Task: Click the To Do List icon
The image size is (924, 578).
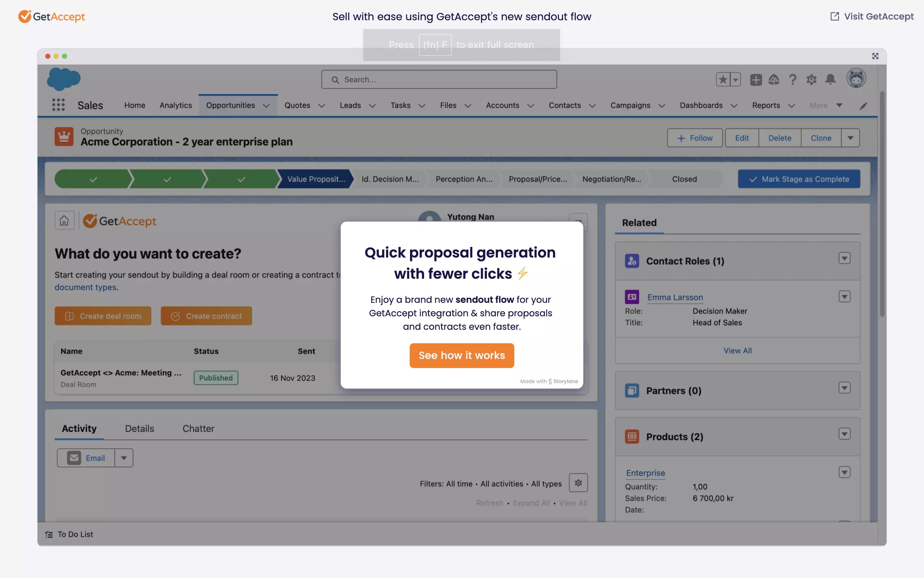Action: coord(49,534)
